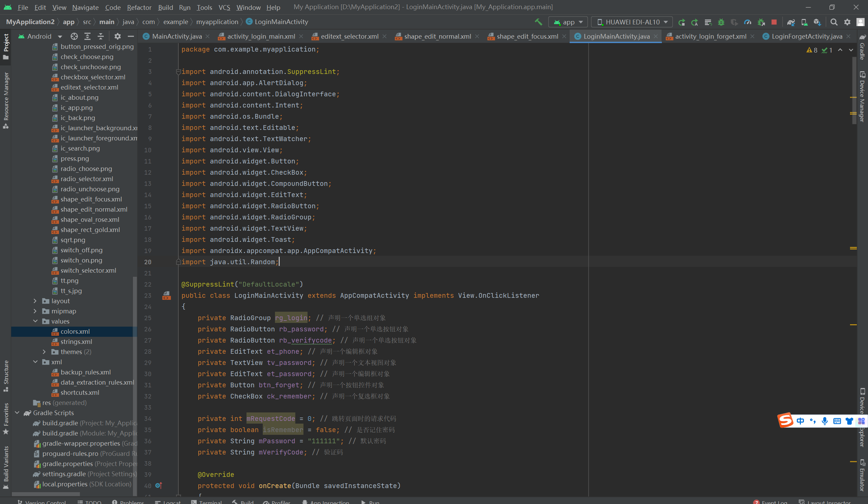Click Select Opened File target icon
Image resolution: width=868 pixels, height=504 pixels.
click(74, 36)
